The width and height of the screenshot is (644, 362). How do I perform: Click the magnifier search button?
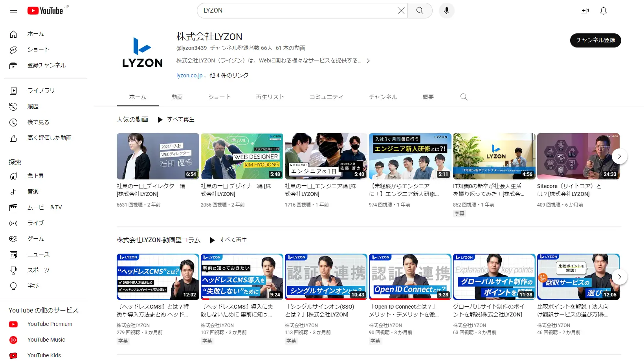pyautogui.click(x=420, y=11)
